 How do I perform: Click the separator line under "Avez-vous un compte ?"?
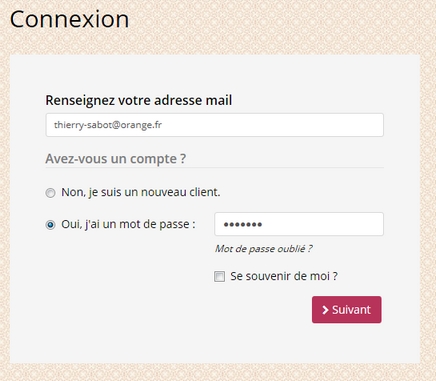coord(215,168)
